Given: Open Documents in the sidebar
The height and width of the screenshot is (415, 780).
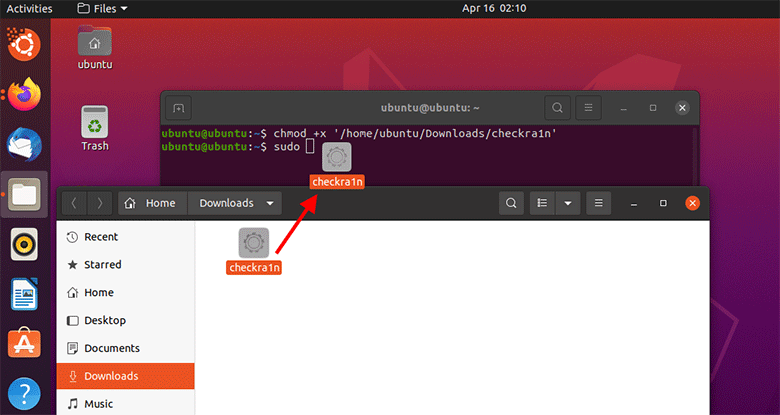Looking at the screenshot, I should tap(125, 348).
